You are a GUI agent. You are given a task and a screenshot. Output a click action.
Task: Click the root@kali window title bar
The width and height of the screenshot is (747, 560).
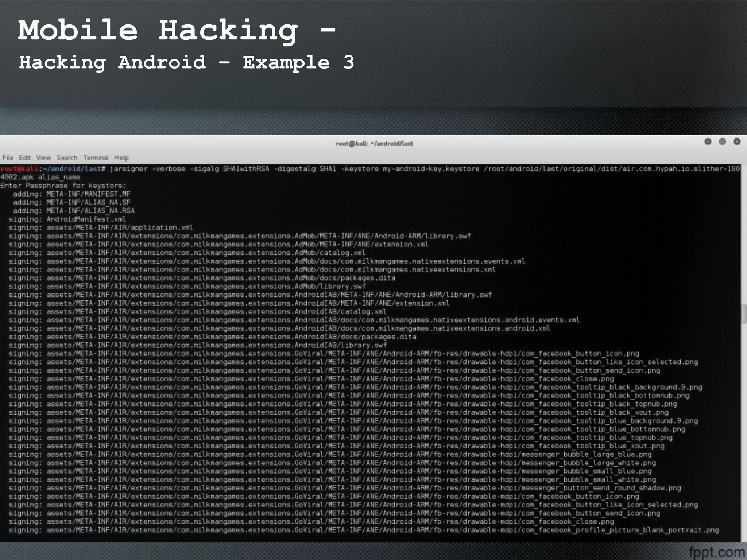click(x=373, y=144)
